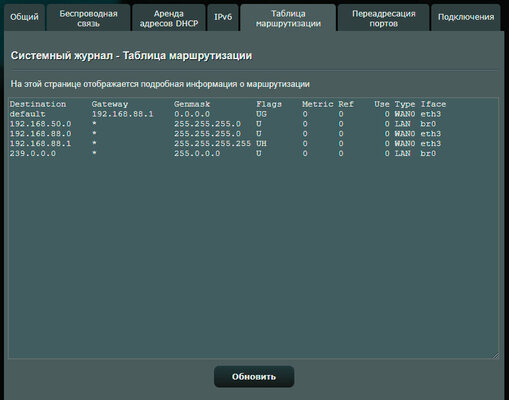This screenshot has width=509, height=400.
Task: Click the 255.255.255.255 genmask value
Action: (x=212, y=144)
